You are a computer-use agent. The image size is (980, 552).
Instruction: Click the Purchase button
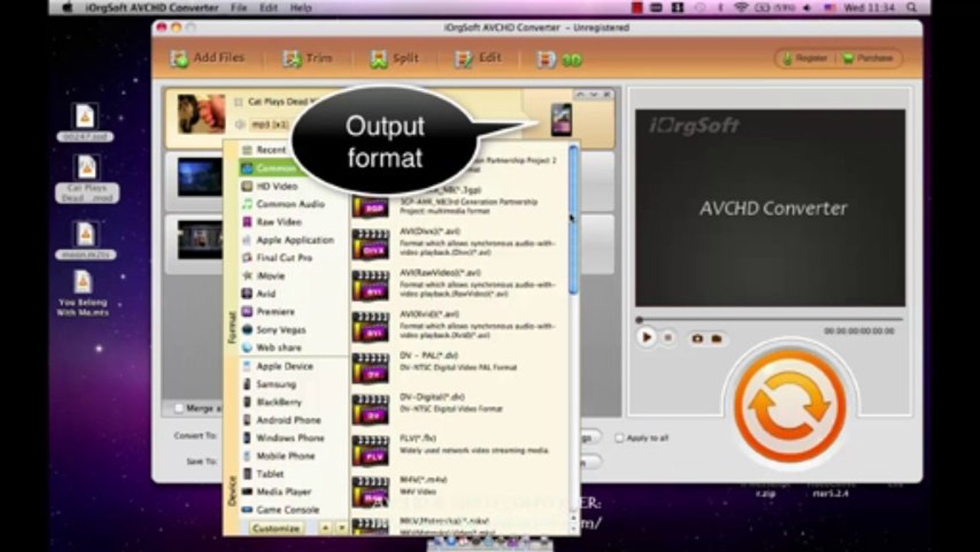point(868,58)
